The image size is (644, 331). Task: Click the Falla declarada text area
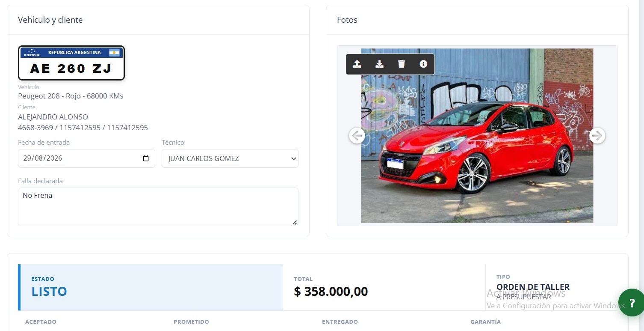click(158, 207)
